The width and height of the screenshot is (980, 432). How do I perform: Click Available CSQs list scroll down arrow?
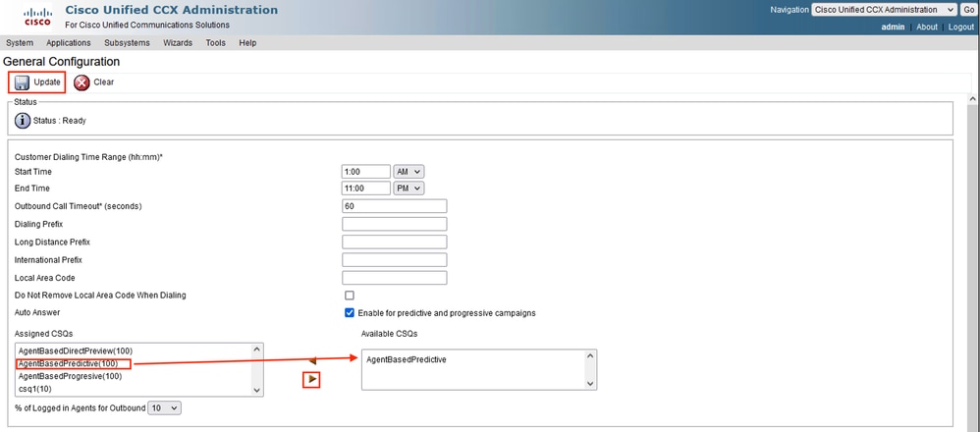tap(590, 383)
